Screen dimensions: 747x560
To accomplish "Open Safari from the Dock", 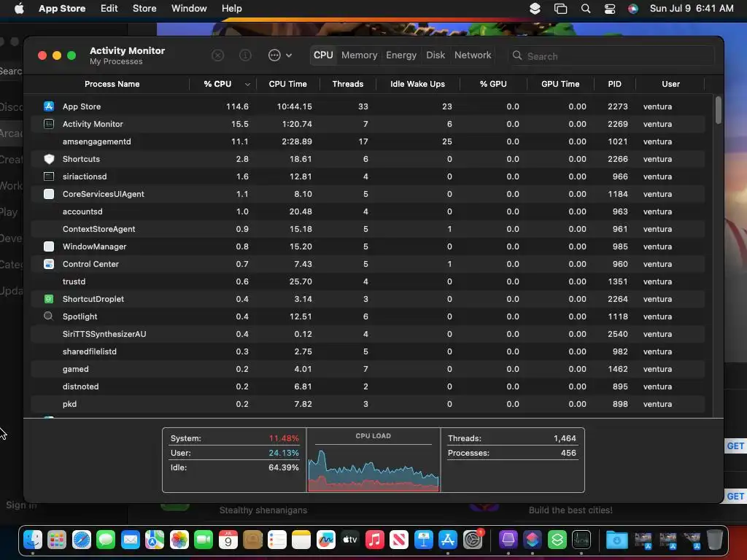I will coord(82,540).
